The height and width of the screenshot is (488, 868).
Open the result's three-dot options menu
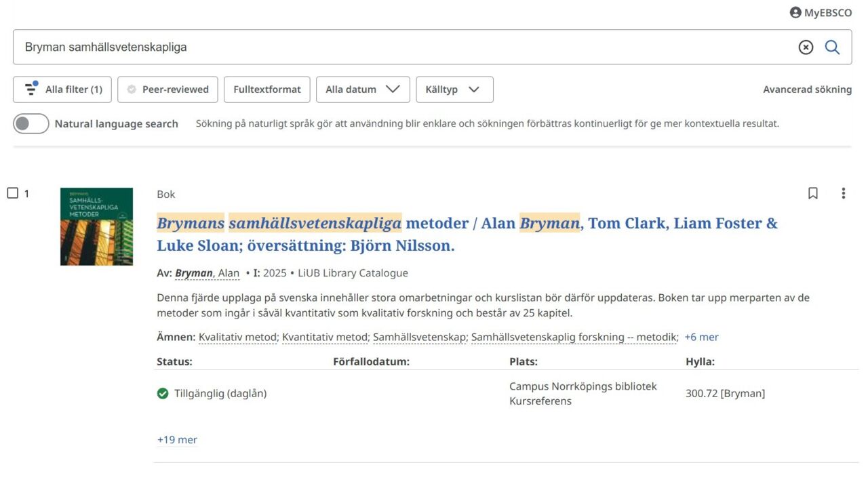[x=843, y=194]
